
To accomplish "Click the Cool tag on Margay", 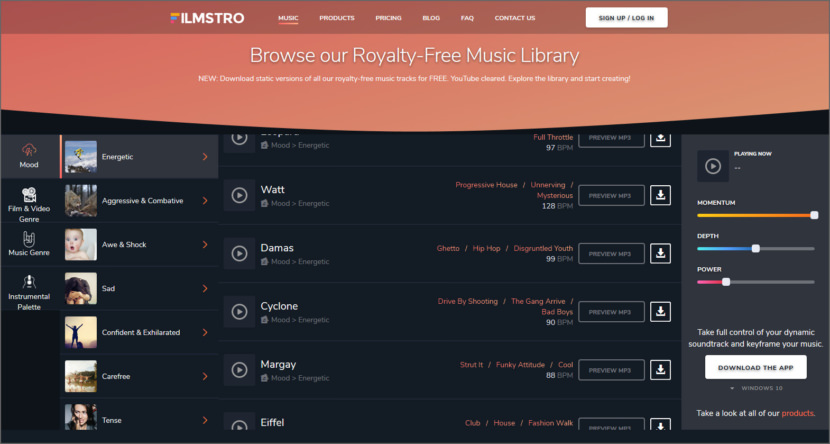I will [x=565, y=365].
